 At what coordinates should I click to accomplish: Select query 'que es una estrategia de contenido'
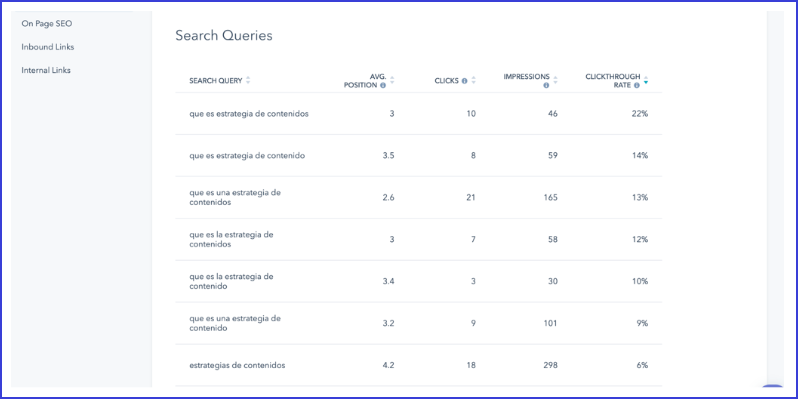tap(235, 323)
